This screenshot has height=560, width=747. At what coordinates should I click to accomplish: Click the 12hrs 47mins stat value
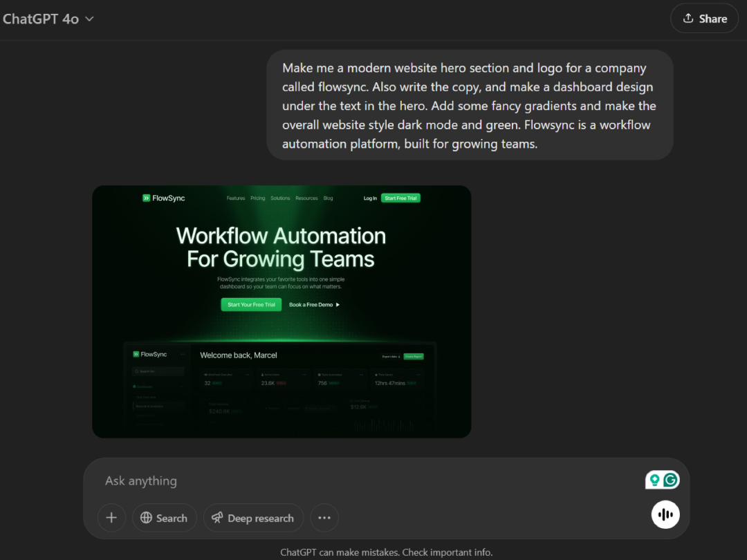389,383
